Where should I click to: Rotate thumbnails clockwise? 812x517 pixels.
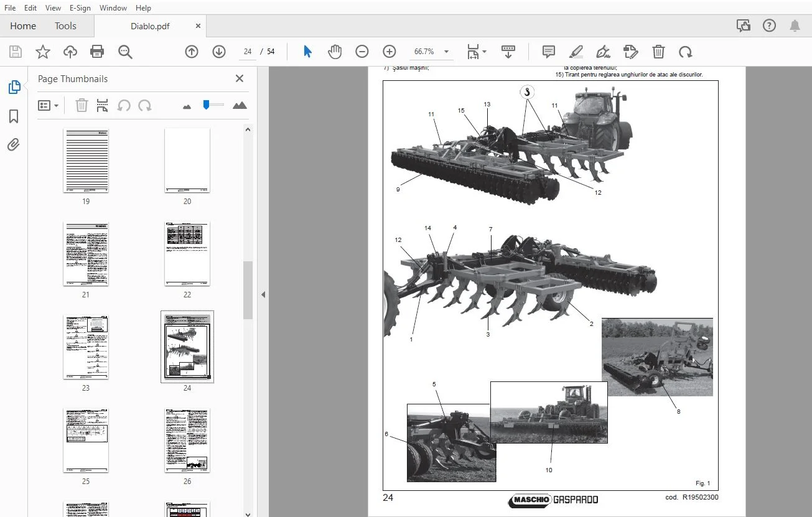pos(145,106)
